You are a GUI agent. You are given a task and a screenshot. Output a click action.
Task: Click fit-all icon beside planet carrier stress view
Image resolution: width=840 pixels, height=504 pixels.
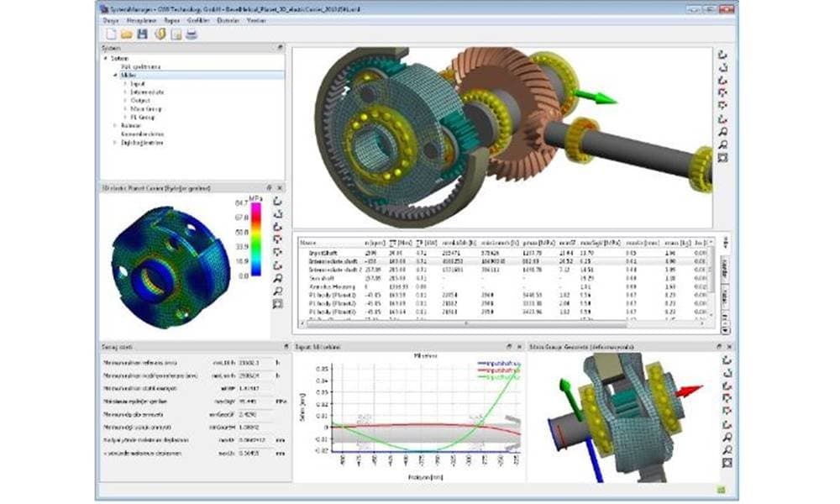pos(277,304)
